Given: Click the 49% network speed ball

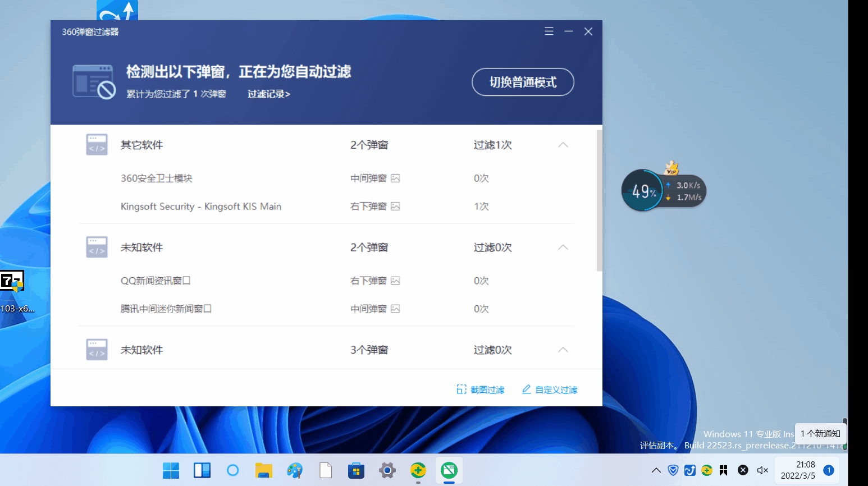Looking at the screenshot, I should [642, 190].
